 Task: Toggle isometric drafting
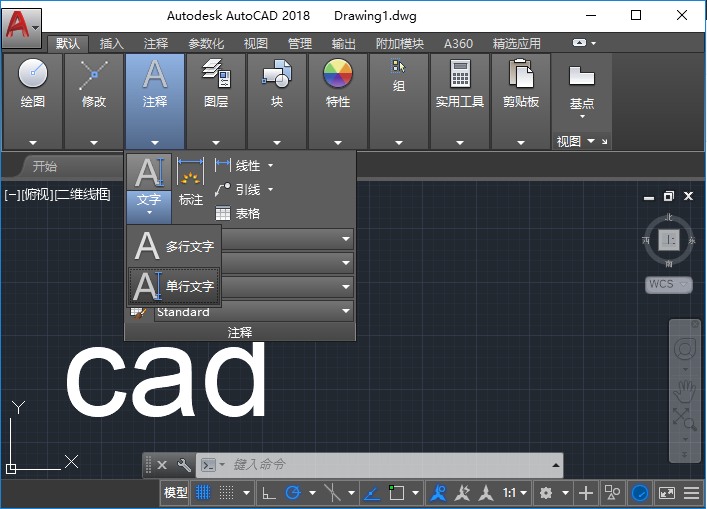[x=332, y=493]
